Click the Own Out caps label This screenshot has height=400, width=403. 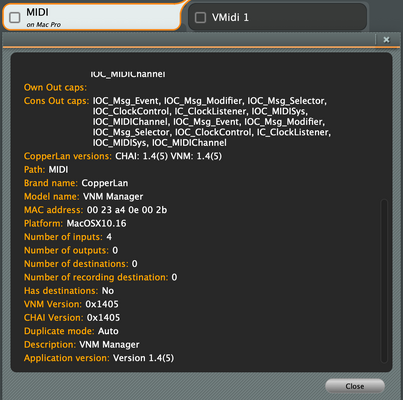point(55,87)
